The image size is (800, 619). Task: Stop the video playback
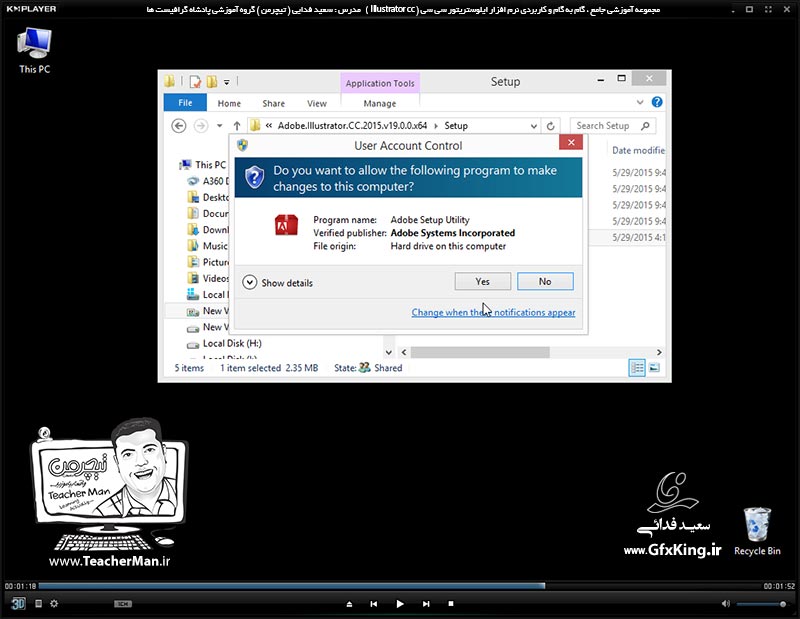point(451,604)
